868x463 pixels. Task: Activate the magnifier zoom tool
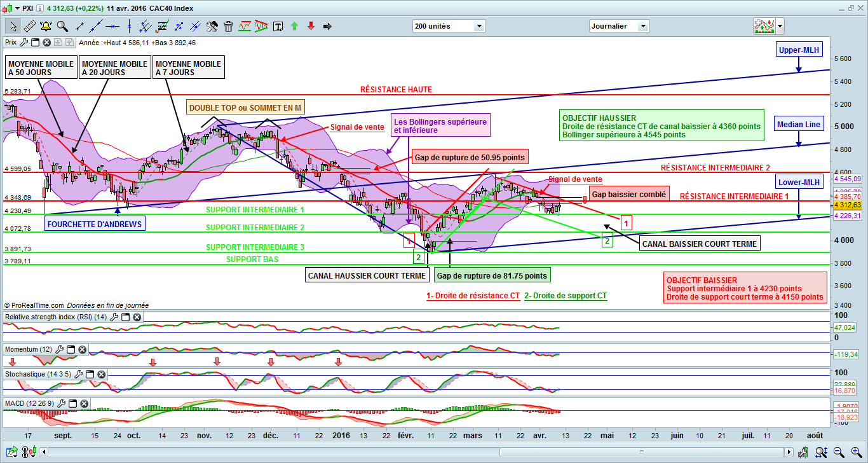pos(62,26)
